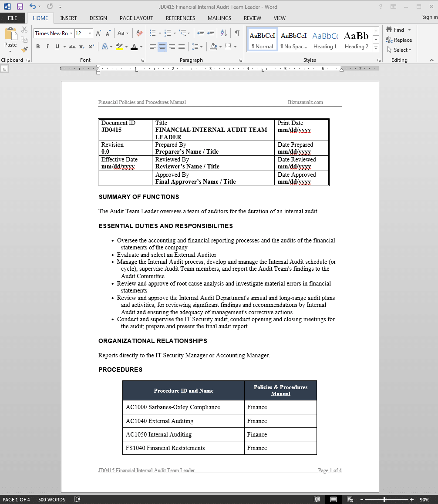The height and width of the screenshot is (504, 438).
Task: Open the FILE tab
Action: (13, 18)
